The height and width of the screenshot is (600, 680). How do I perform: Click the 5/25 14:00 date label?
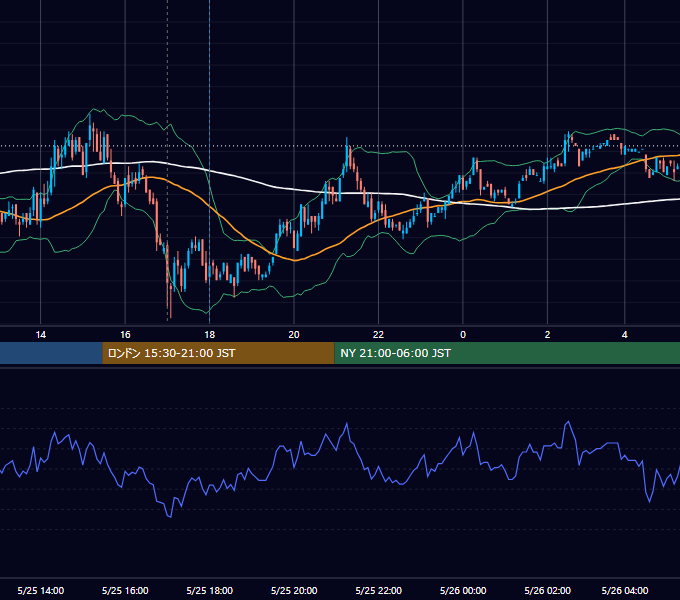[41, 590]
